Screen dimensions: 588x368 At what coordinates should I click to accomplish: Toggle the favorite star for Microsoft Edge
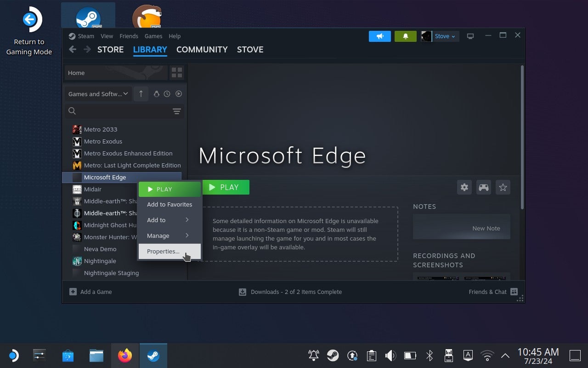(503, 187)
